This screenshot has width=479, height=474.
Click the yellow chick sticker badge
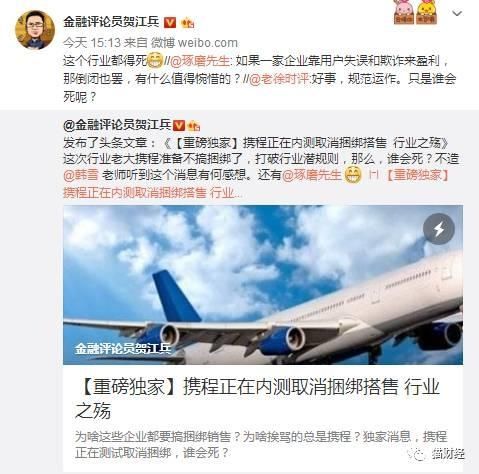427,12
